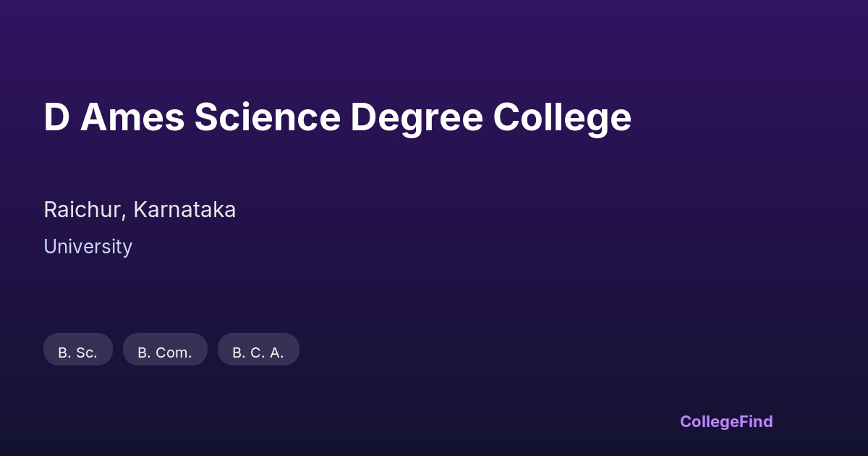
Task: Click the final word College in the heading
Action: point(562,117)
